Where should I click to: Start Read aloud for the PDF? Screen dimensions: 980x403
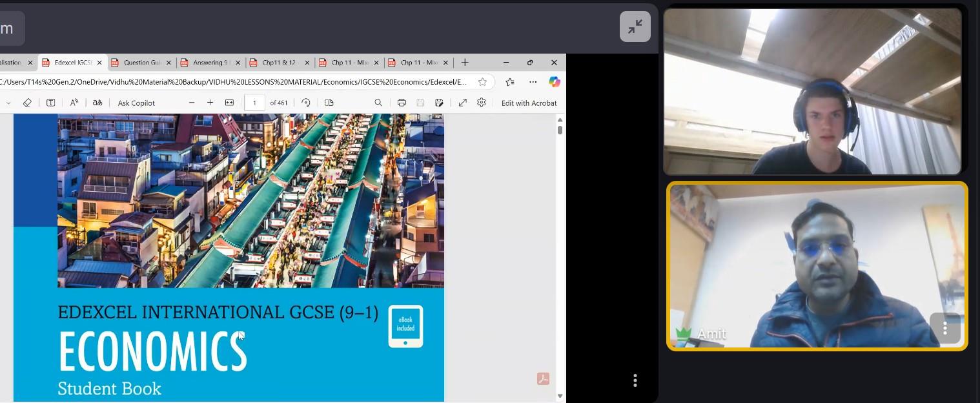coord(74,103)
